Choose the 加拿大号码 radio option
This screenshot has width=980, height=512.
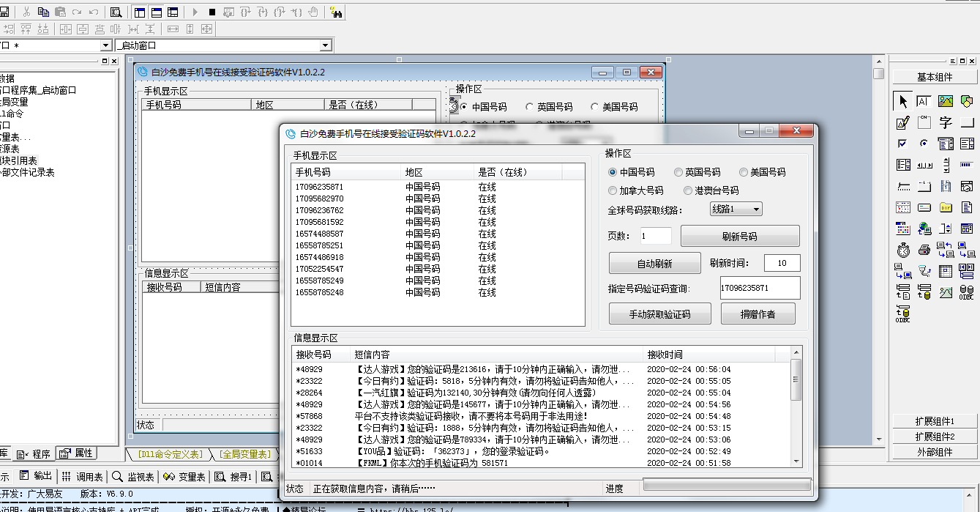tap(613, 190)
